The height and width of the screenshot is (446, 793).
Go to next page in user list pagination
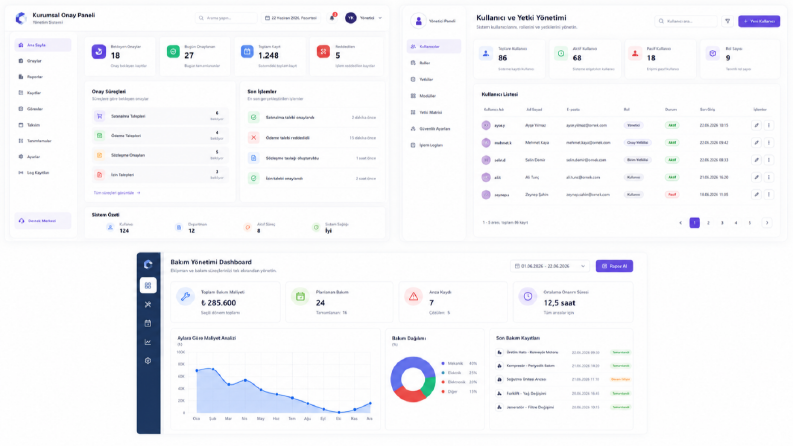click(767, 222)
